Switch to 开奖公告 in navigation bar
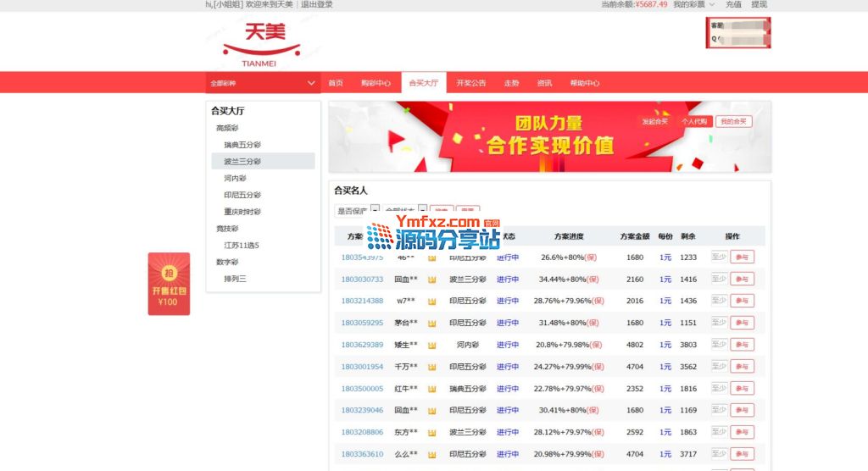 [x=471, y=83]
